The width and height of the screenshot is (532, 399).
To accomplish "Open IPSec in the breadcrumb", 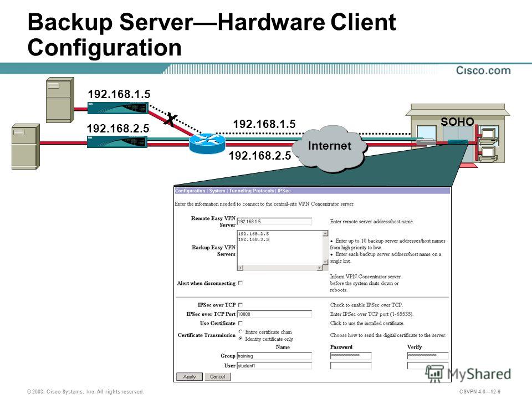I will [284, 191].
